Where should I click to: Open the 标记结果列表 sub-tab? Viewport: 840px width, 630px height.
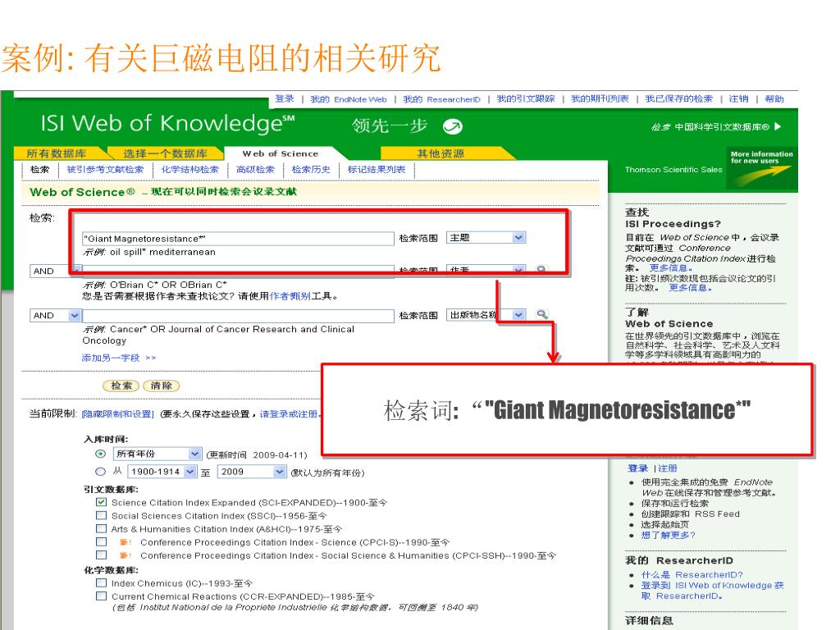[377, 169]
